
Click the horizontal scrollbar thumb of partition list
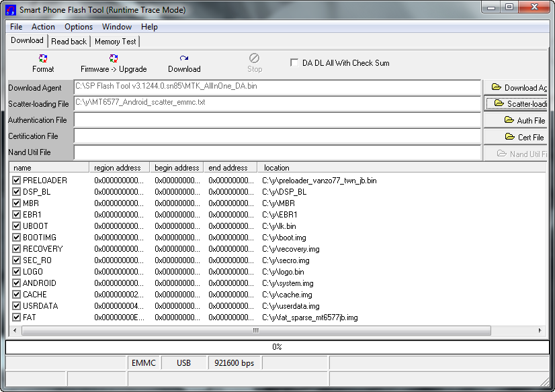256,330
